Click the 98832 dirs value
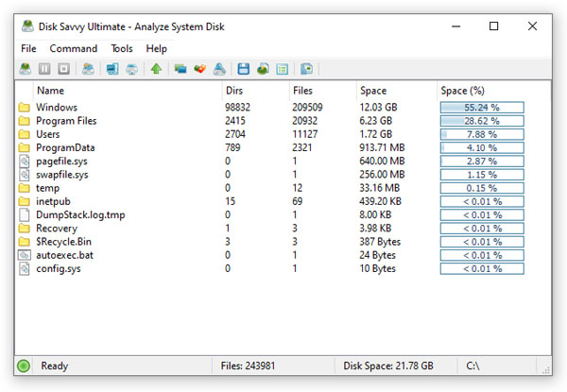The width and height of the screenshot is (567, 392). (x=237, y=108)
